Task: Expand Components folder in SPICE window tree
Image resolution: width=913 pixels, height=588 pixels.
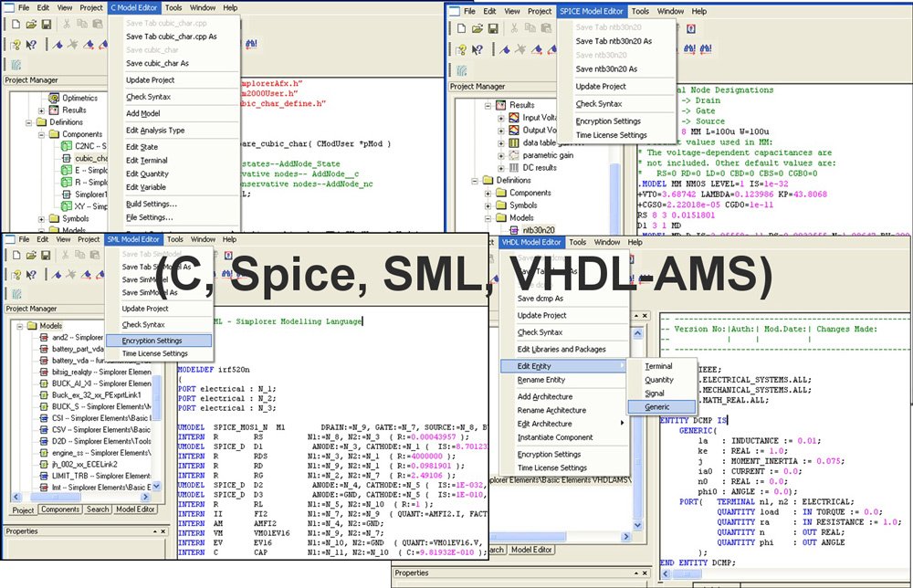Action: [x=488, y=194]
